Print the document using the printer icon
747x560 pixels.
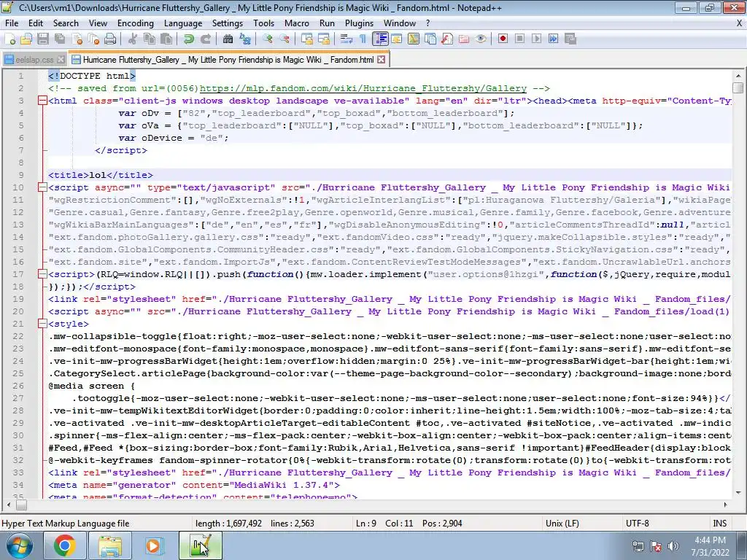pos(111,39)
